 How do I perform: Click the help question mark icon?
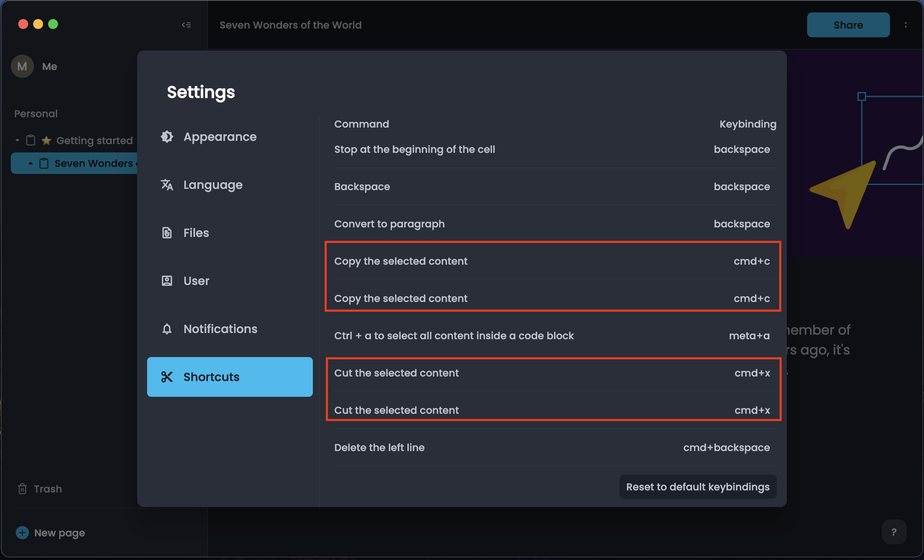(894, 531)
